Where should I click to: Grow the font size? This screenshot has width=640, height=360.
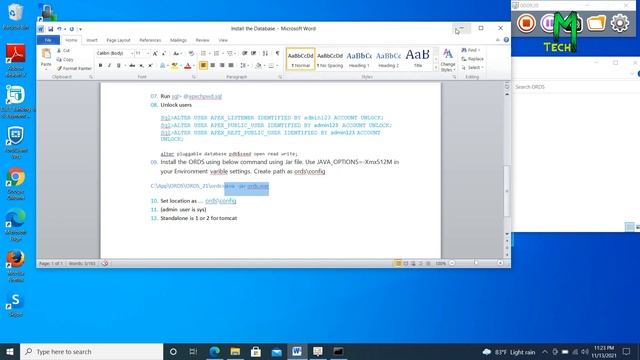tap(155, 53)
